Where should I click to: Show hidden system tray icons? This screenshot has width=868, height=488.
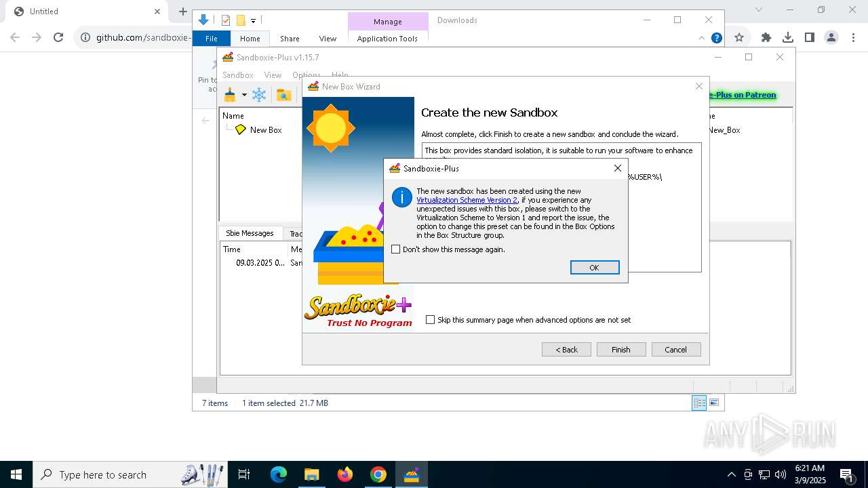pos(732,474)
